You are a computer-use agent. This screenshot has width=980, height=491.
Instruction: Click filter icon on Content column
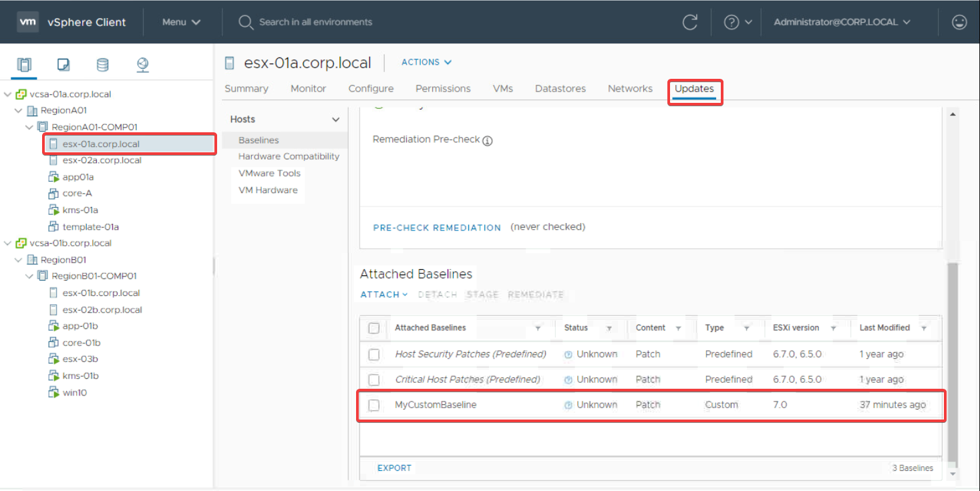click(x=678, y=329)
